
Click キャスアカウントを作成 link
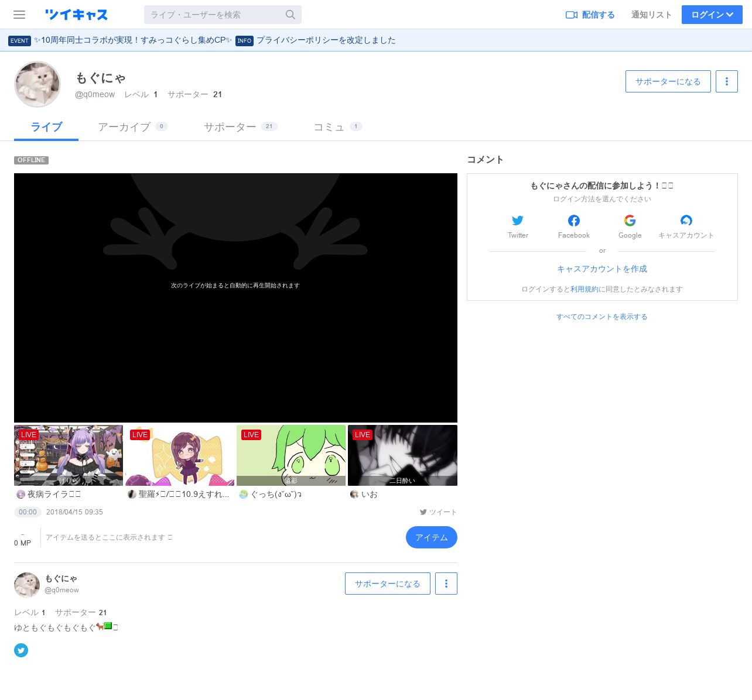click(x=602, y=269)
